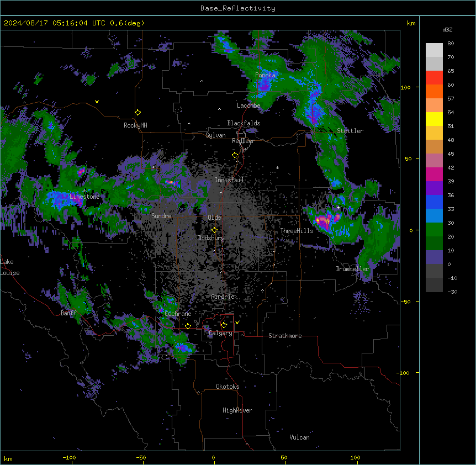This screenshot has width=476, height=465.
Task: Click the 50 tick on the bottom axis
Action: point(284,457)
